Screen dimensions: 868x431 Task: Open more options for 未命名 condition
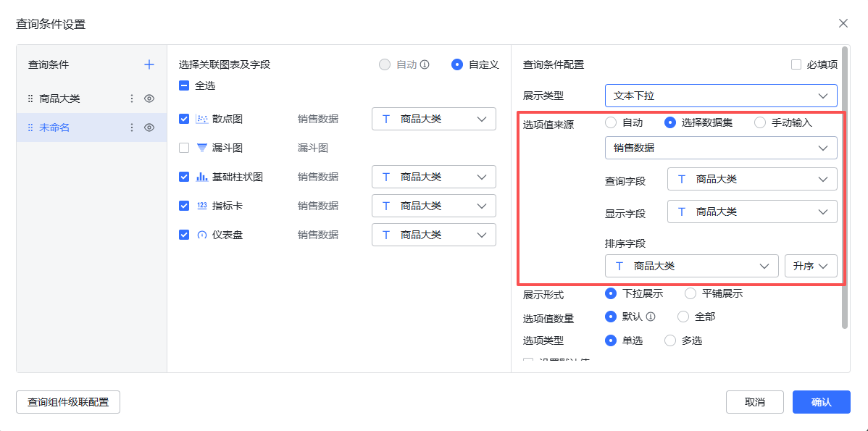pos(132,127)
